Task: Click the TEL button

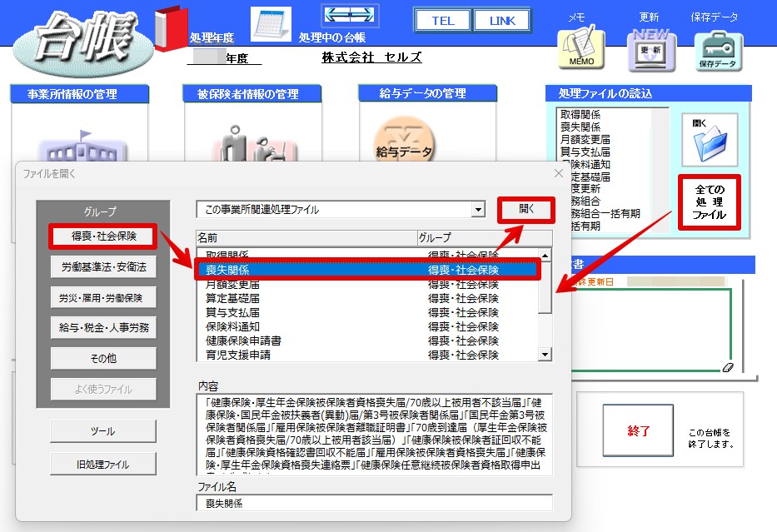Action: [x=442, y=21]
